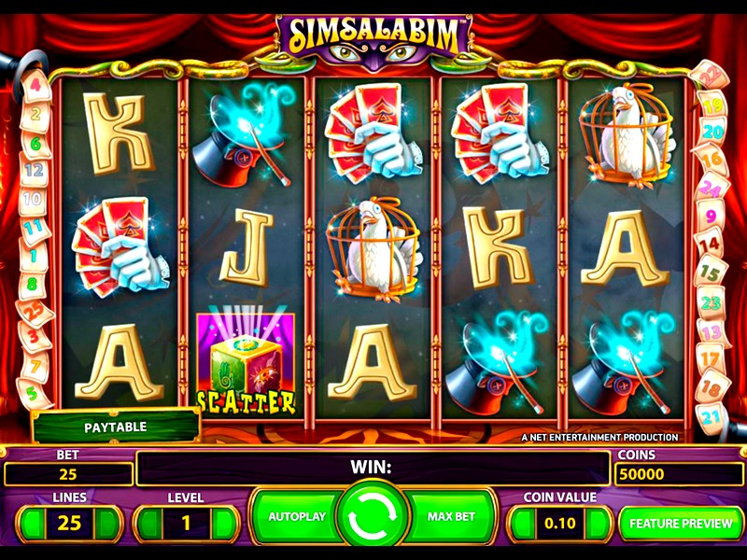Click the golden J symbol

click(247, 248)
